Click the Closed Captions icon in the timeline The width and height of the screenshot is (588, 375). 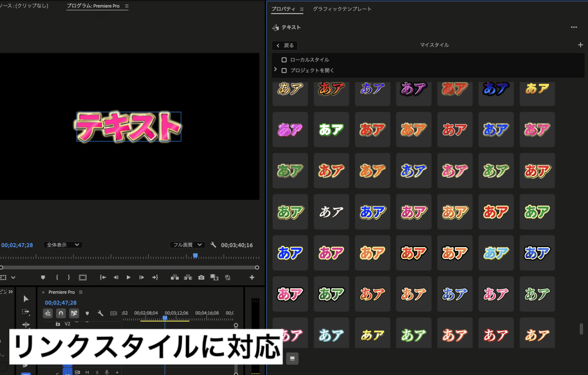[x=113, y=313]
